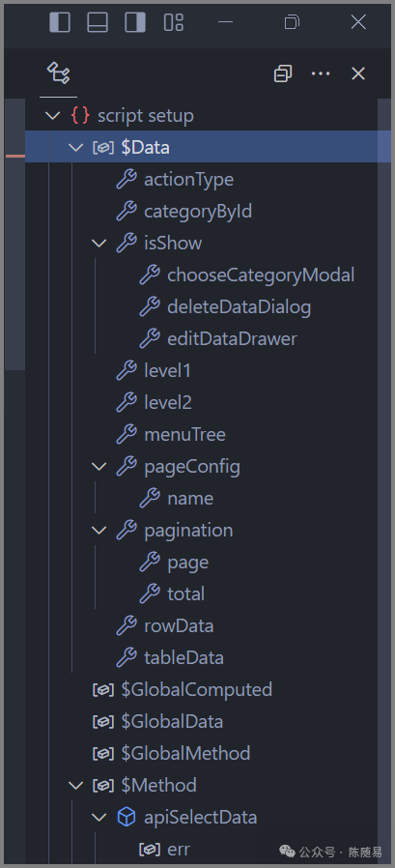395x868 pixels.
Task: Close the outline panel with X
Action: tap(358, 73)
